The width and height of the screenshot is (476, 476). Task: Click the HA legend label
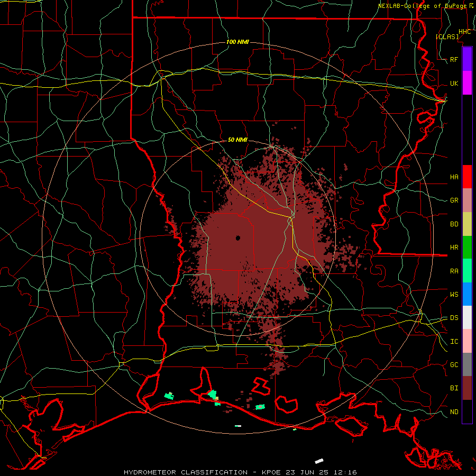coord(454,177)
